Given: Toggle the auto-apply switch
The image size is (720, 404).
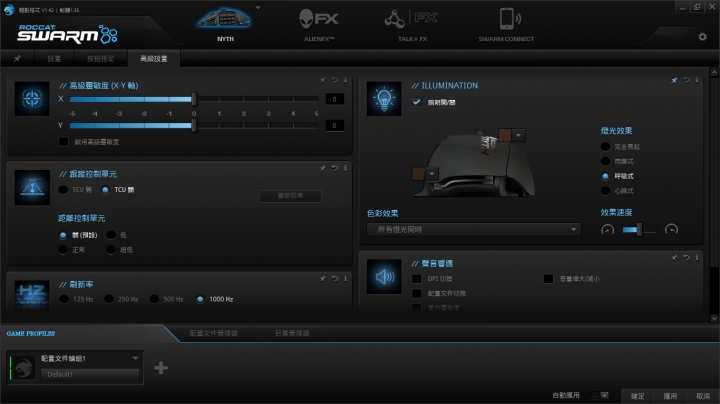Looking at the screenshot, I should 601,395.
